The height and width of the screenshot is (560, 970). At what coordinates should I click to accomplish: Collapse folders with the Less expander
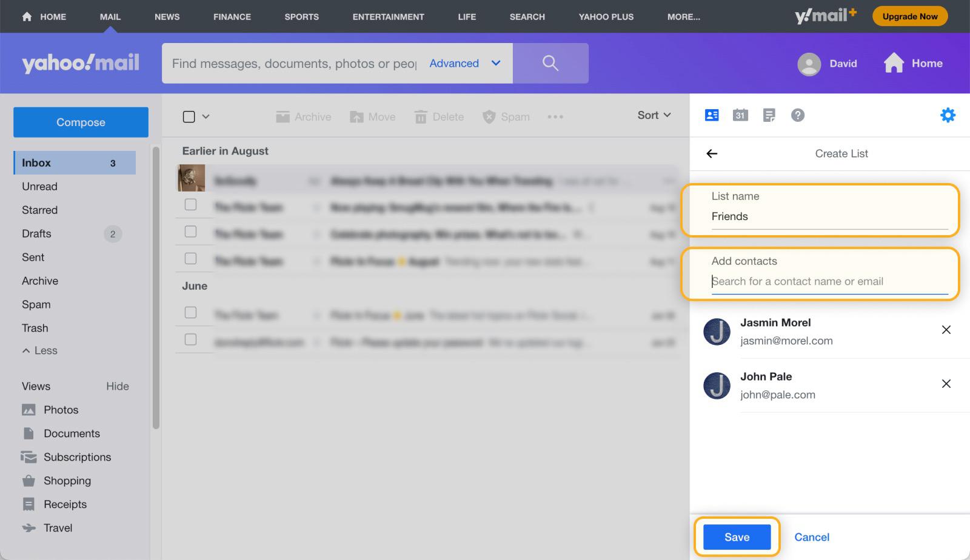pos(39,350)
